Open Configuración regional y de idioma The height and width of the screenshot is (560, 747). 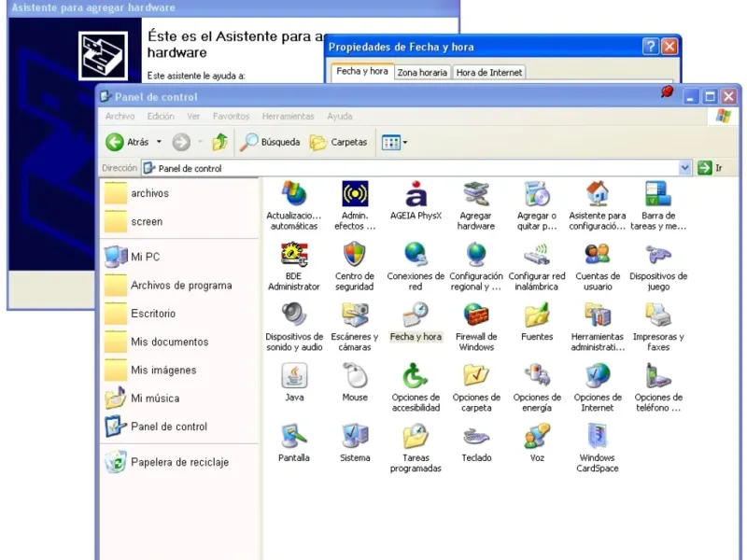(x=476, y=266)
